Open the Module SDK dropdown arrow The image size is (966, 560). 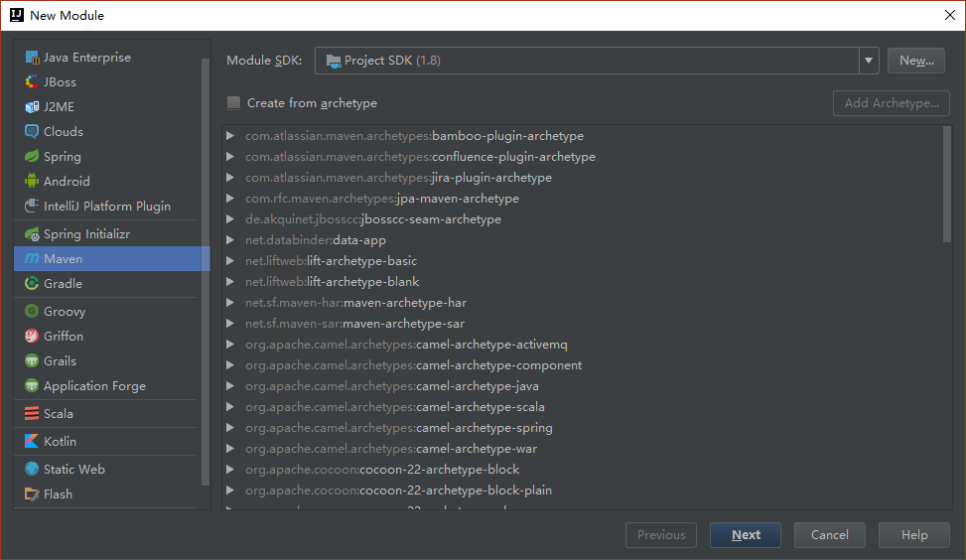869,61
